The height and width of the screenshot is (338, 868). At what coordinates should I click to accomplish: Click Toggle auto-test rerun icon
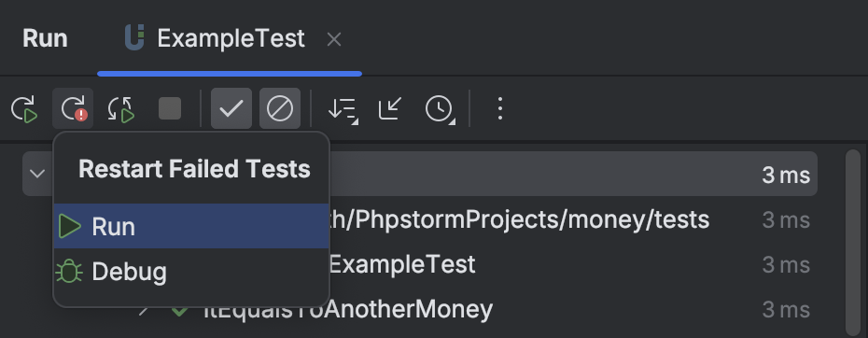(x=121, y=108)
